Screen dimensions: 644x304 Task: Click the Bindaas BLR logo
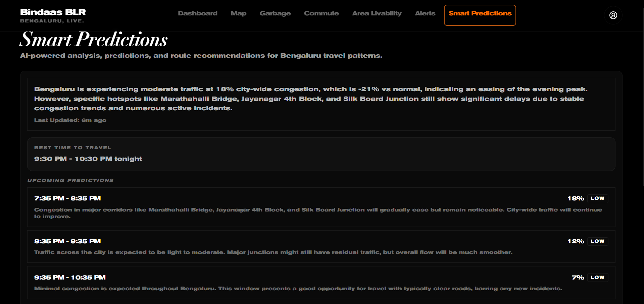tap(53, 12)
